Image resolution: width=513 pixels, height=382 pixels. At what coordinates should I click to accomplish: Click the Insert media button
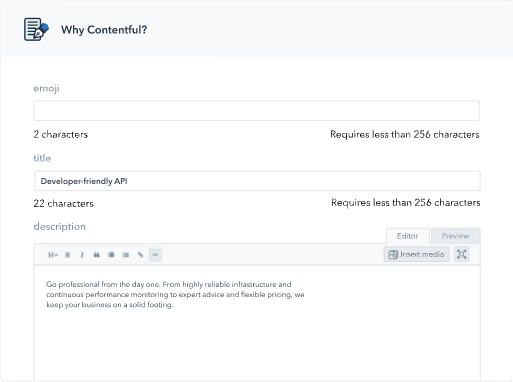[417, 254]
